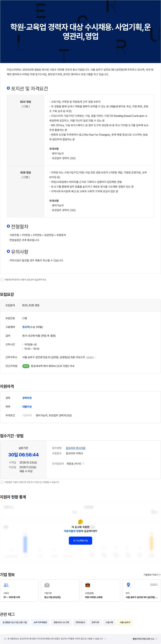Click the 영어가능자, 유관업무 경력자(3년) preferred condition
161x644 pixels.
(54, 415)
